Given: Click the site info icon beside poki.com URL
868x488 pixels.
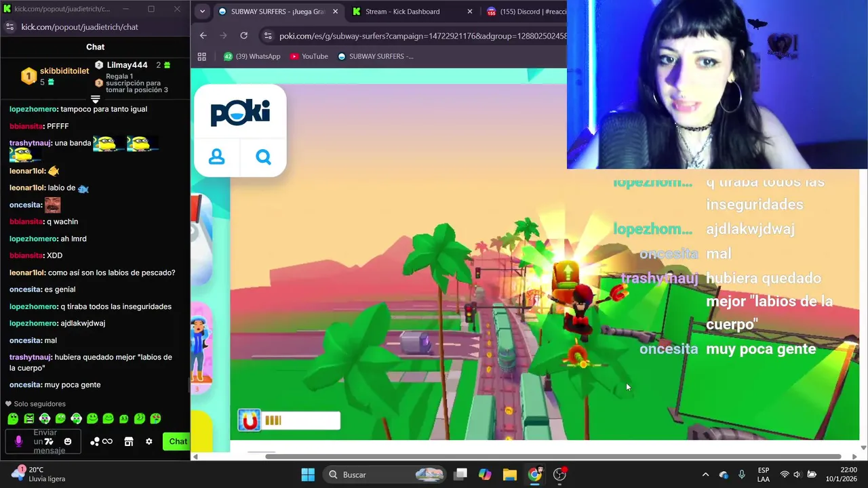Looking at the screenshot, I should [x=268, y=36].
